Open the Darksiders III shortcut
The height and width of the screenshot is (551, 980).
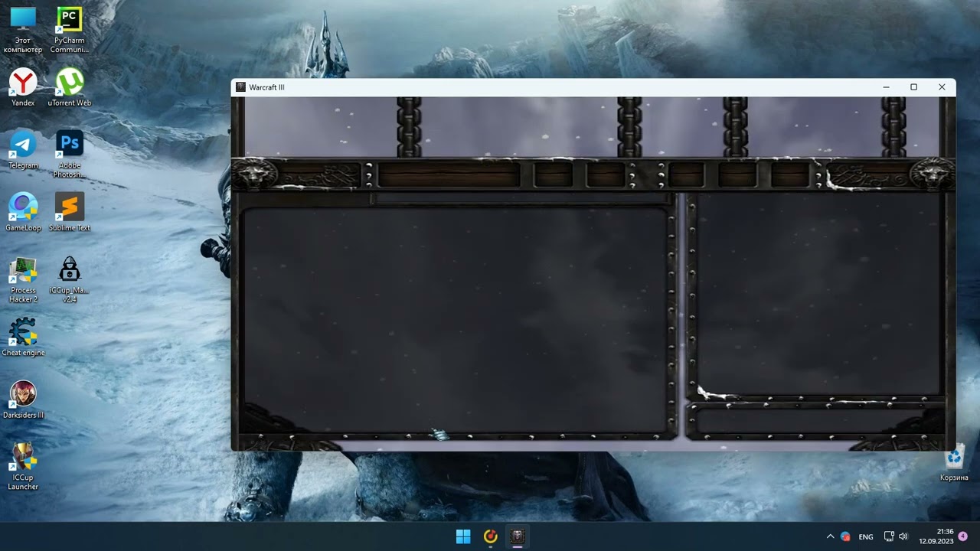tap(23, 399)
